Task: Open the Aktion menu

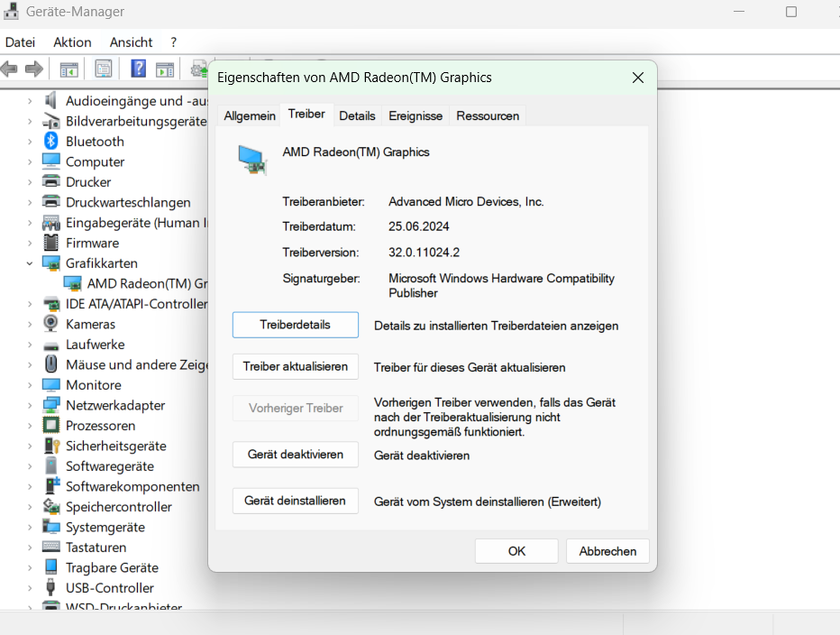Action: pyautogui.click(x=72, y=42)
